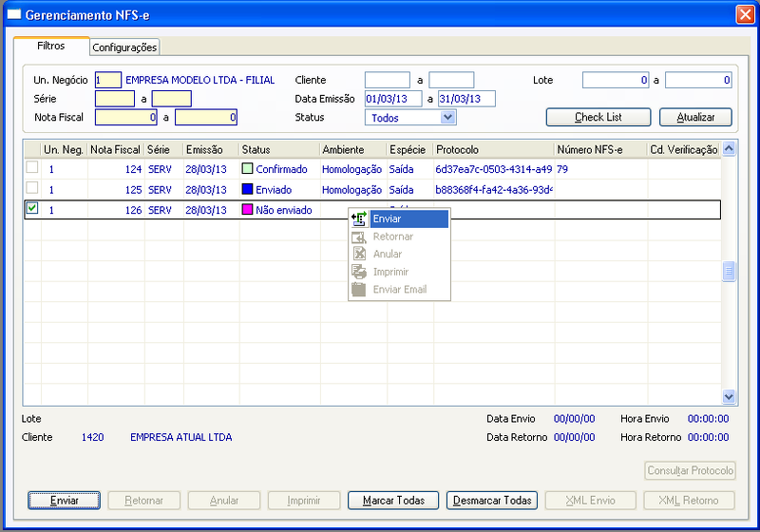760x532 pixels.
Task: Click the blue Enviado status swatch
Action: tap(247, 189)
